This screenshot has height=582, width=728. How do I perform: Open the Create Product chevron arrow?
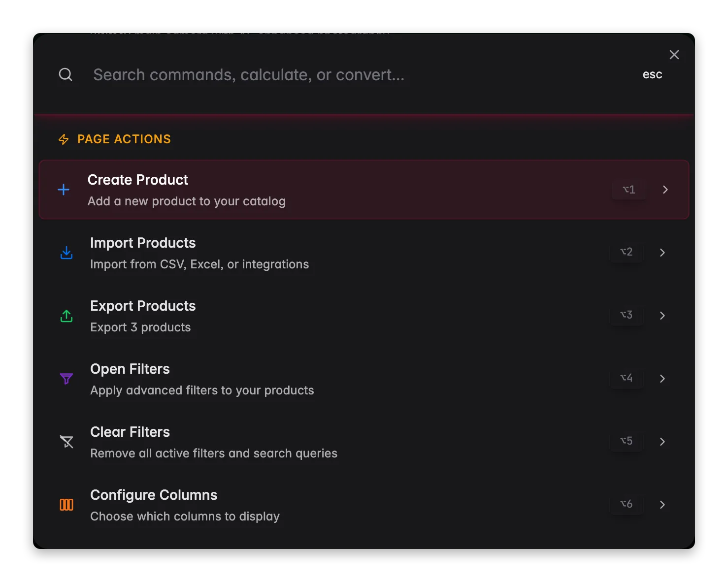(x=665, y=190)
